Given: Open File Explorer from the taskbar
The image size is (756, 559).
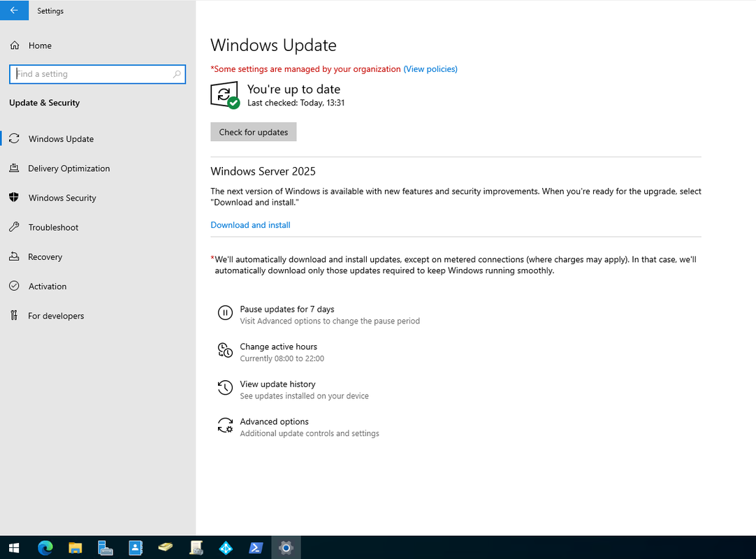Looking at the screenshot, I should point(75,548).
